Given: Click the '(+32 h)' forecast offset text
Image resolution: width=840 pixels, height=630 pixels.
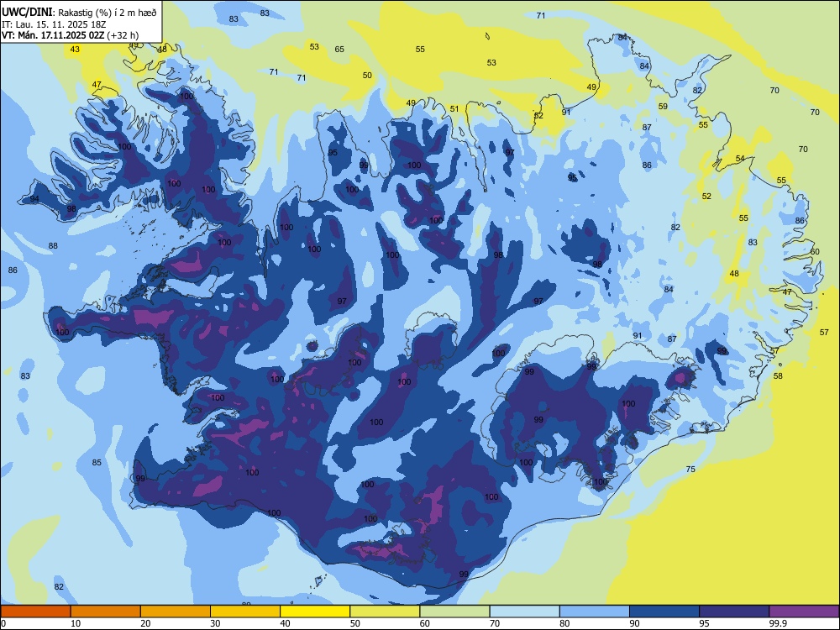Looking at the screenshot, I should [123, 35].
